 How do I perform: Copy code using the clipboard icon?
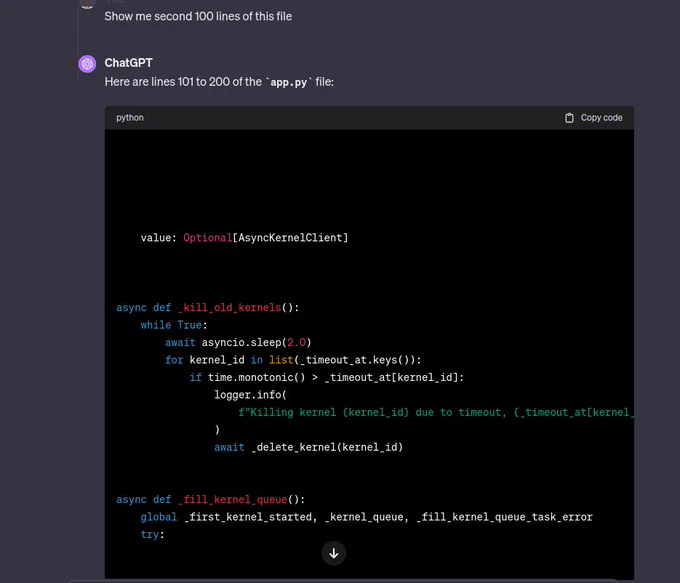[x=569, y=118]
